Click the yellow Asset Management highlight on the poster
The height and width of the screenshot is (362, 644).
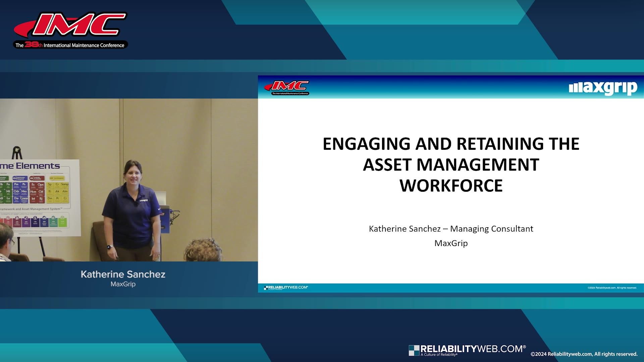pos(57,178)
